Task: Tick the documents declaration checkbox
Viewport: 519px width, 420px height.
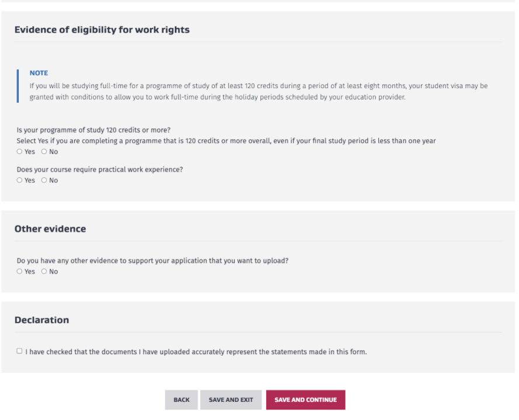Action: 19,351
